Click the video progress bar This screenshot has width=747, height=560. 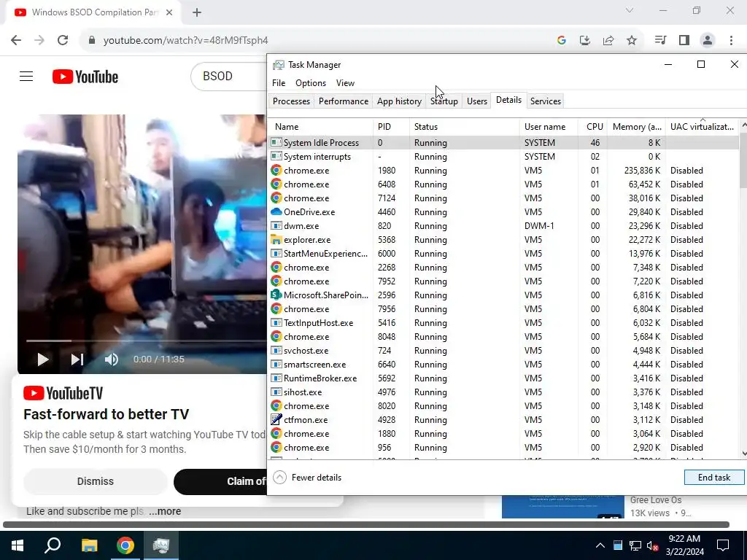coord(146,341)
